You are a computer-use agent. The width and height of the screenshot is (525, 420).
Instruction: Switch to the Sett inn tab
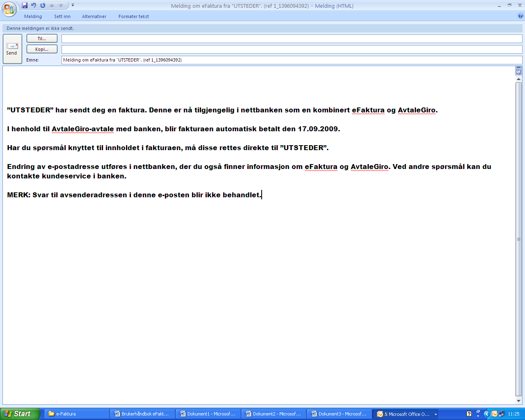(62, 16)
